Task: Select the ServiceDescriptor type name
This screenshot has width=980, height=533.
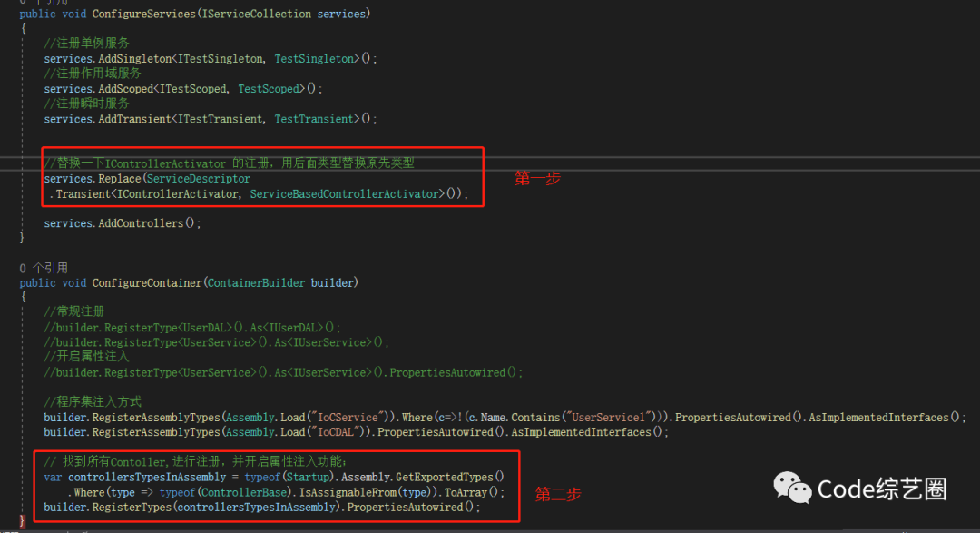Action: point(198,178)
